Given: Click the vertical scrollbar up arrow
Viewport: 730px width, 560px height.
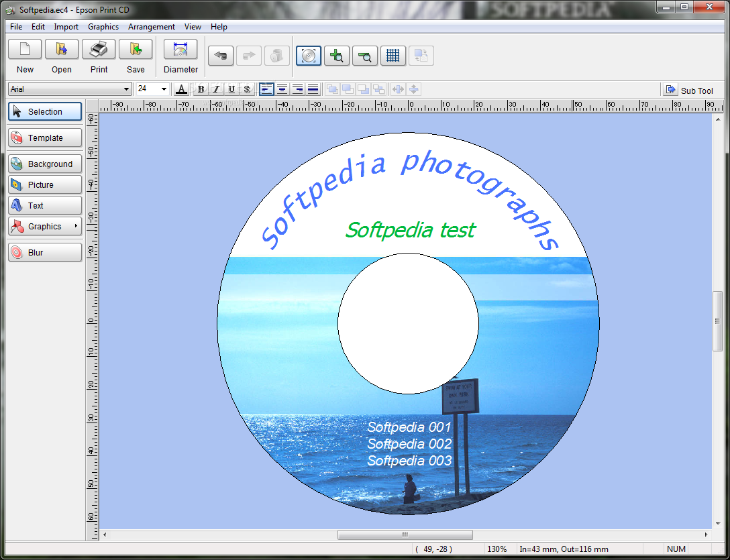Looking at the screenshot, I should point(717,119).
